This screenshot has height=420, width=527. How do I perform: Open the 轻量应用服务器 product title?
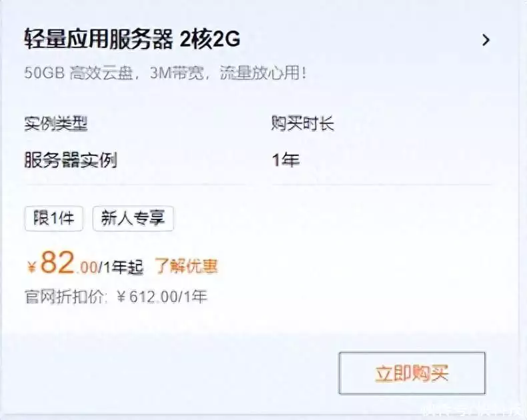coord(98,39)
